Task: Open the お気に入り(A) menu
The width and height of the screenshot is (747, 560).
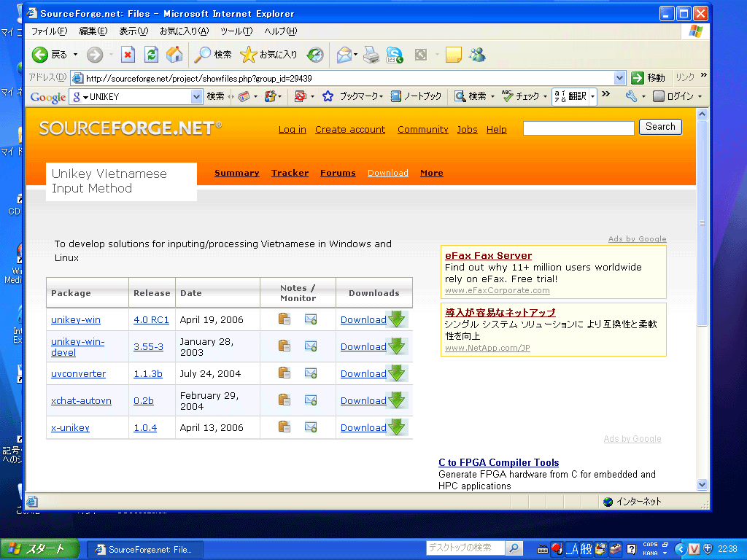Action: coord(185,31)
